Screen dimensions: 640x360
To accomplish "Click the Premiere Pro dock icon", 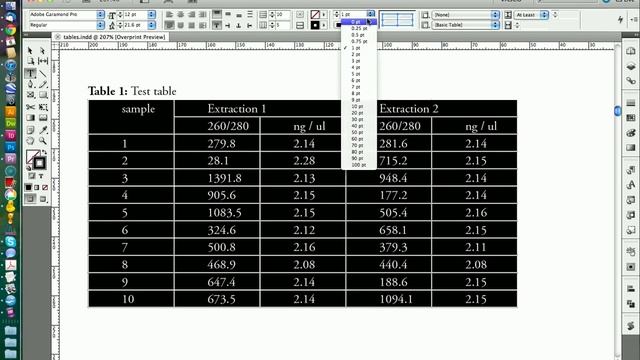I will 10,159.
